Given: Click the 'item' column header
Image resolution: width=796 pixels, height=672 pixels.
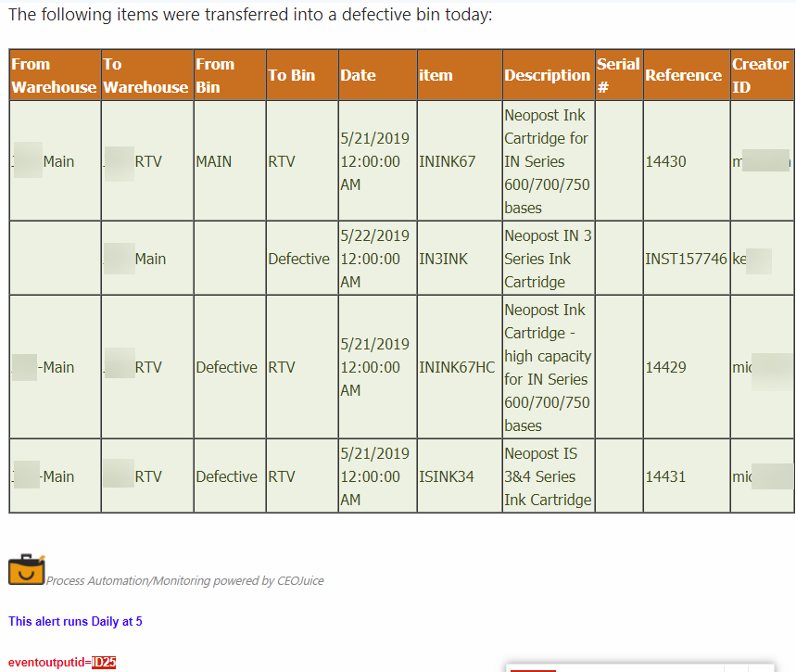Looking at the screenshot, I should coord(460,75).
